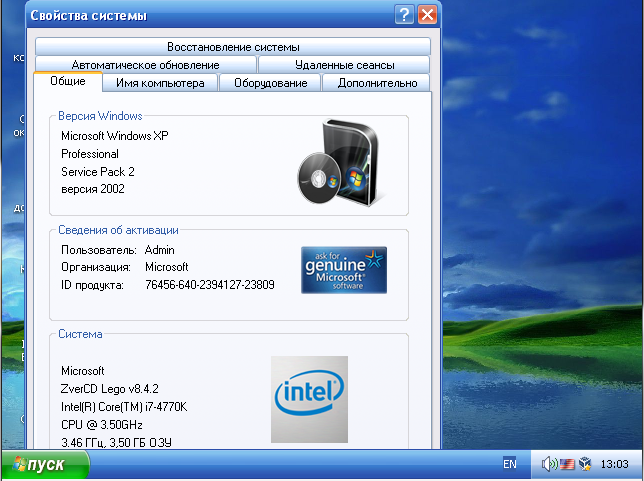Click the help question mark button

coord(404,15)
